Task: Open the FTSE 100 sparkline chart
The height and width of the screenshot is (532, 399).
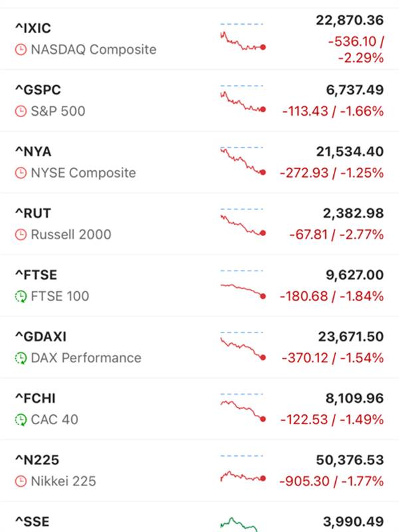Action: (x=243, y=286)
